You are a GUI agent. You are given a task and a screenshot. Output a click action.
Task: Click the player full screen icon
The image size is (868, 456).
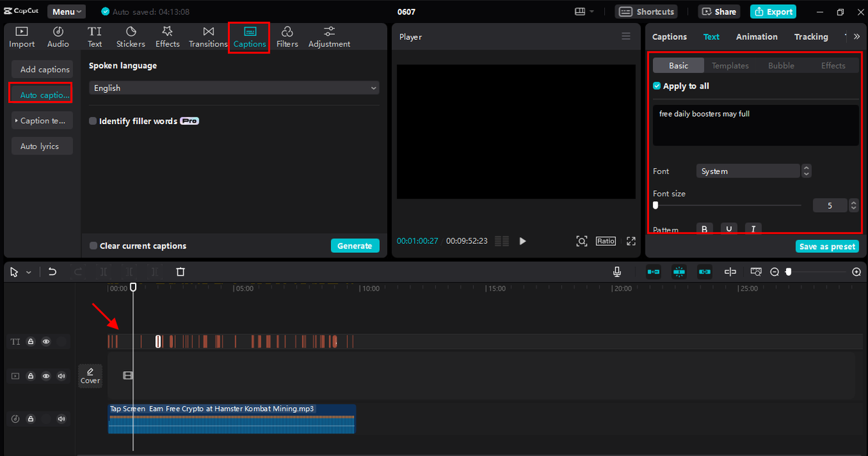(631, 241)
